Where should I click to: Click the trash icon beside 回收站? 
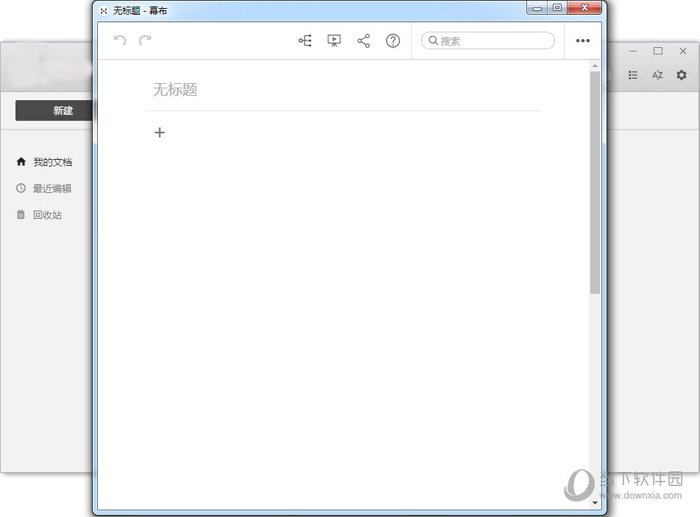[x=21, y=215]
